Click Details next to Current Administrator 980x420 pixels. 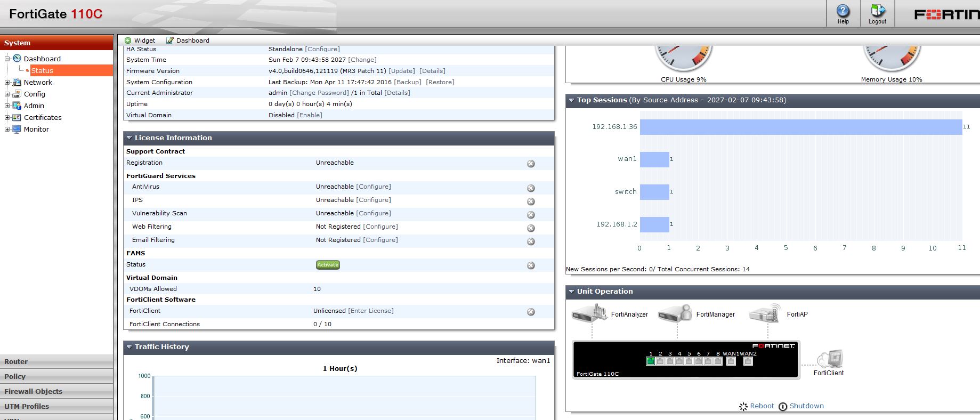tap(398, 93)
